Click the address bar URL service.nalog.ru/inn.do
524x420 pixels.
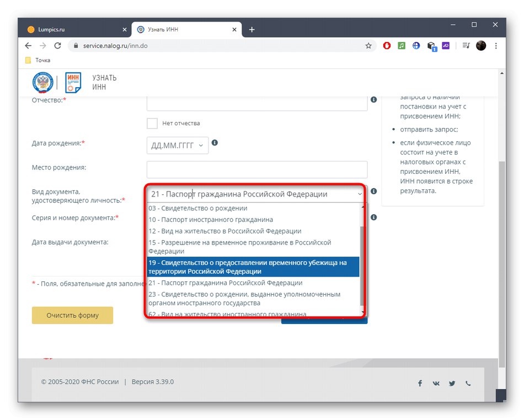point(115,46)
